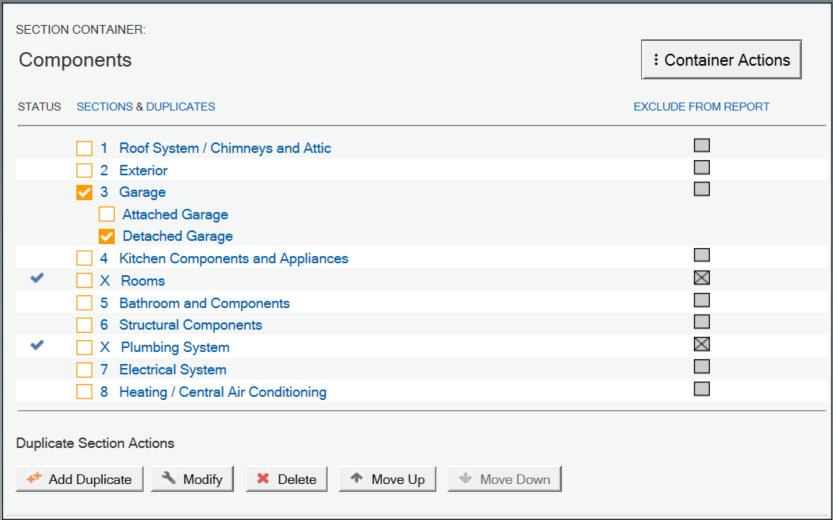Open the Detached Garage duplicate link
The height and width of the screenshot is (520, 833).
pos(177,236)
